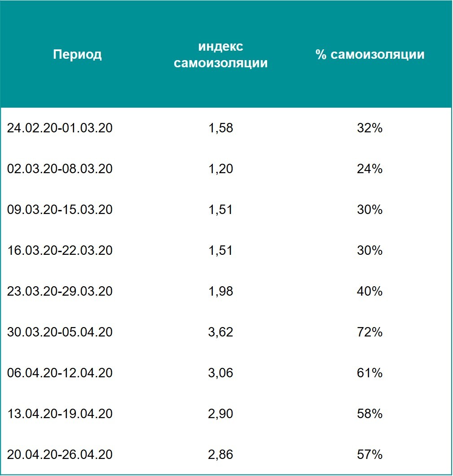The height and width of the screenshot is (476, 453).
Task: Click the index value 1,58
Action: (x=220, y=128)
